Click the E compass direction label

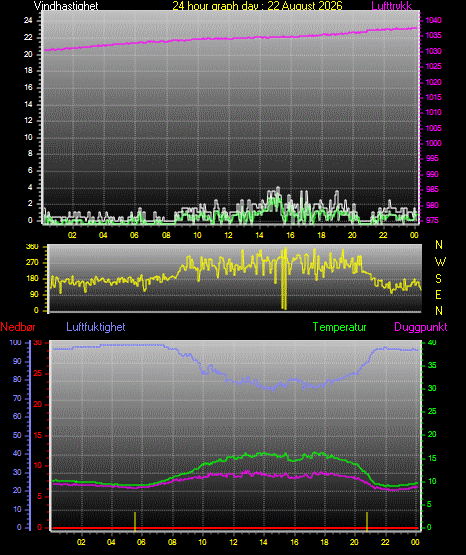tap(438, 294)
